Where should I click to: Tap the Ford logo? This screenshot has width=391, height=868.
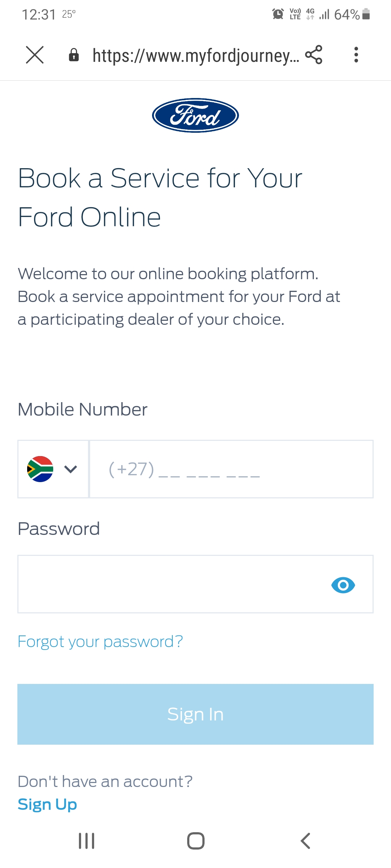[x=195, y=115]
